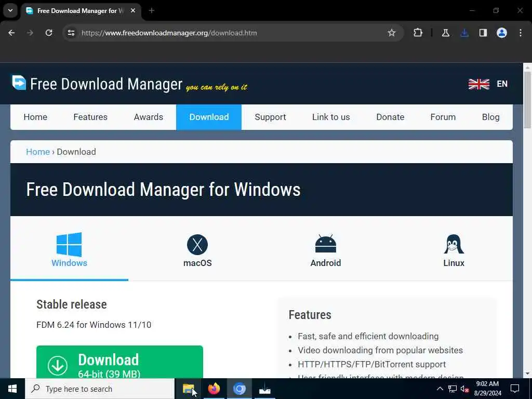Click 'FDM 6.24 for Windows 11/10' text
This screenshot has height=399, width=532.
tap(94, 325)
